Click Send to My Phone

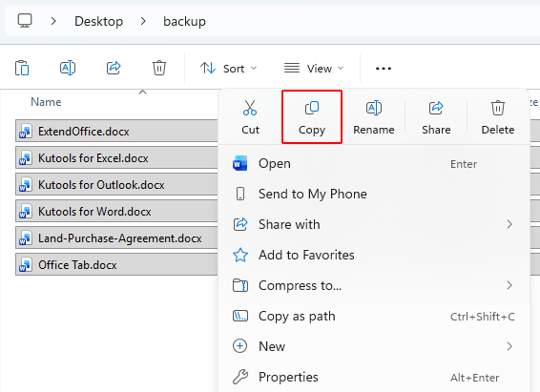374,194
